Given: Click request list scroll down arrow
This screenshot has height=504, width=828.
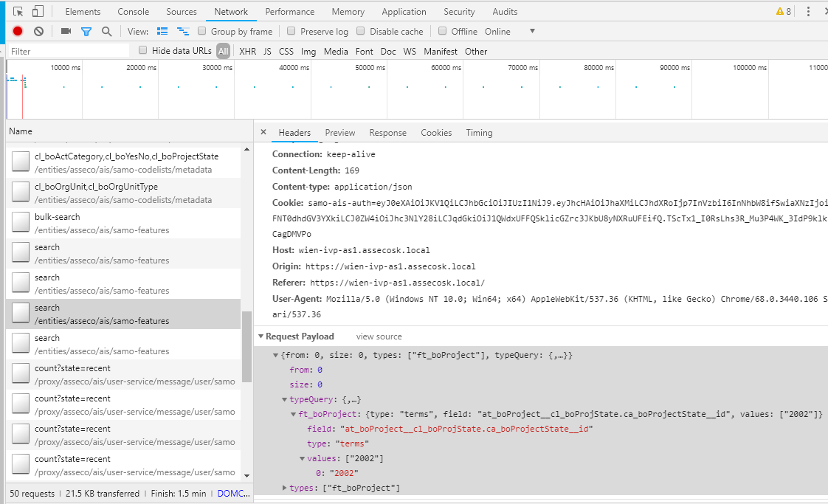Looking at the screenshot, I should 246,476.
